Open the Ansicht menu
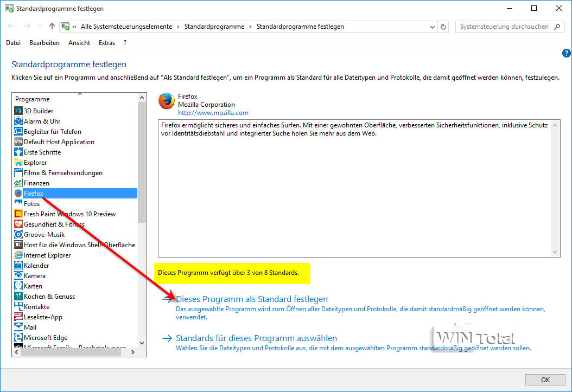 (x=79, y=43)
